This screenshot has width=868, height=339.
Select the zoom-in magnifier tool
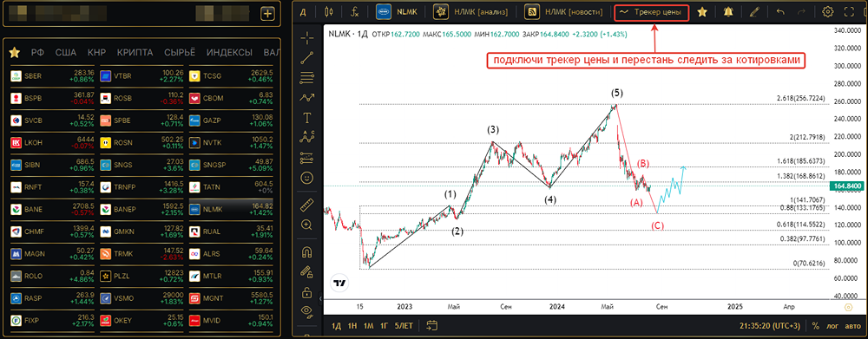pos(306,225)
